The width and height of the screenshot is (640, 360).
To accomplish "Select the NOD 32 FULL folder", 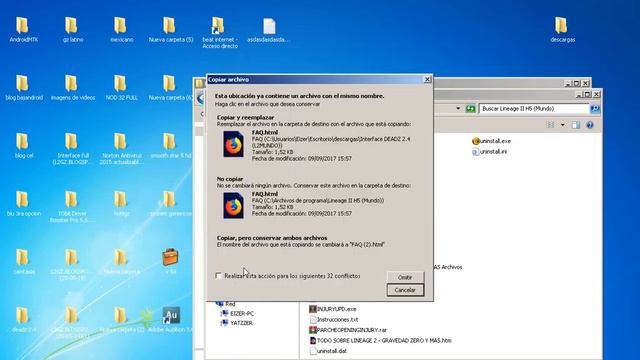I will pyautogui.click(x=121, y=88).
